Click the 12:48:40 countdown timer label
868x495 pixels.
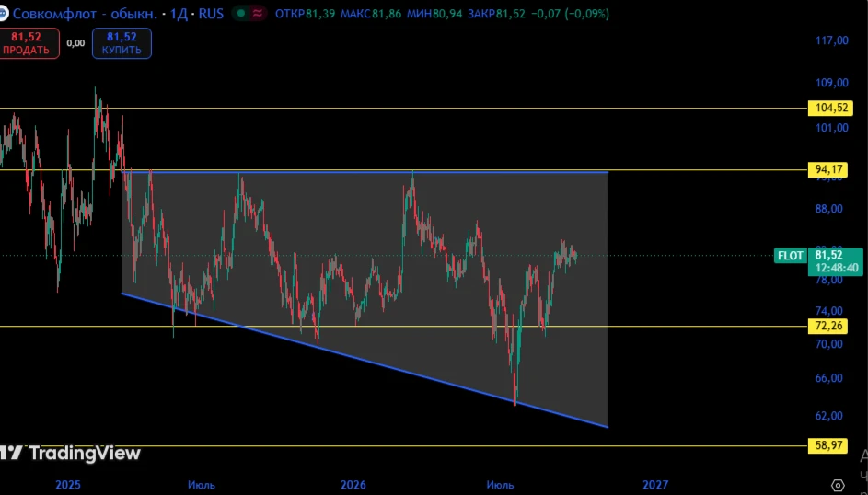836,269
